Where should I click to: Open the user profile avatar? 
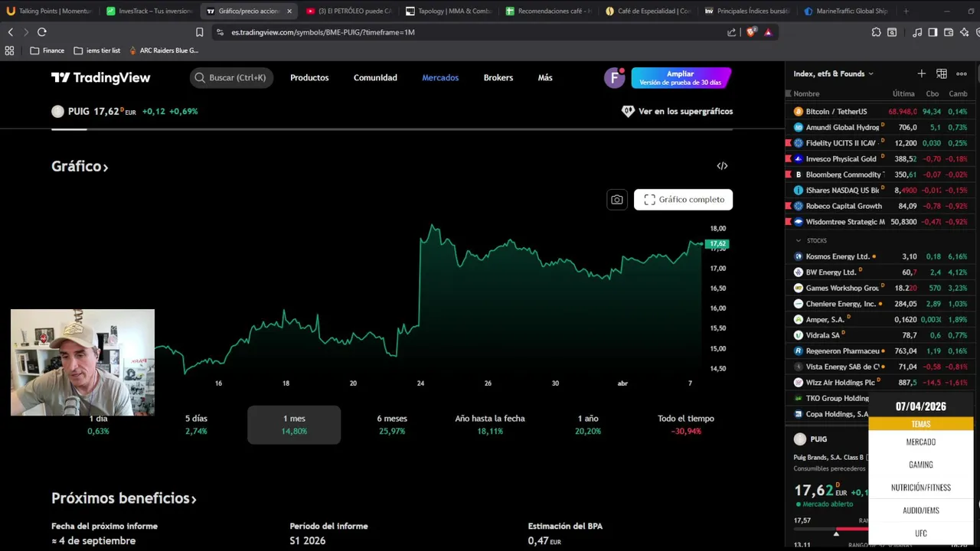pos(614,77)
